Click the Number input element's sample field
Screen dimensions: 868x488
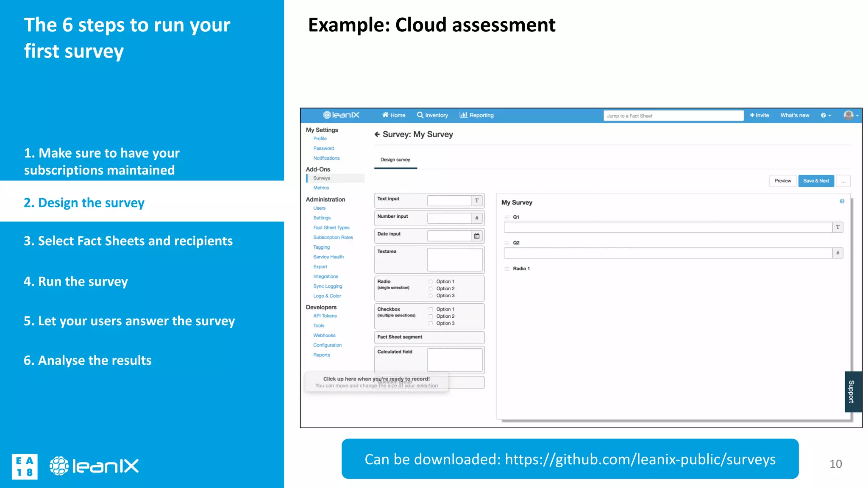450,218
